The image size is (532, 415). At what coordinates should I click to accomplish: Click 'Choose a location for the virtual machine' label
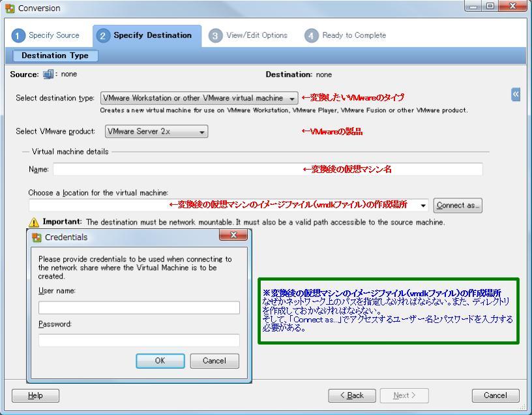tap(98, 193)
